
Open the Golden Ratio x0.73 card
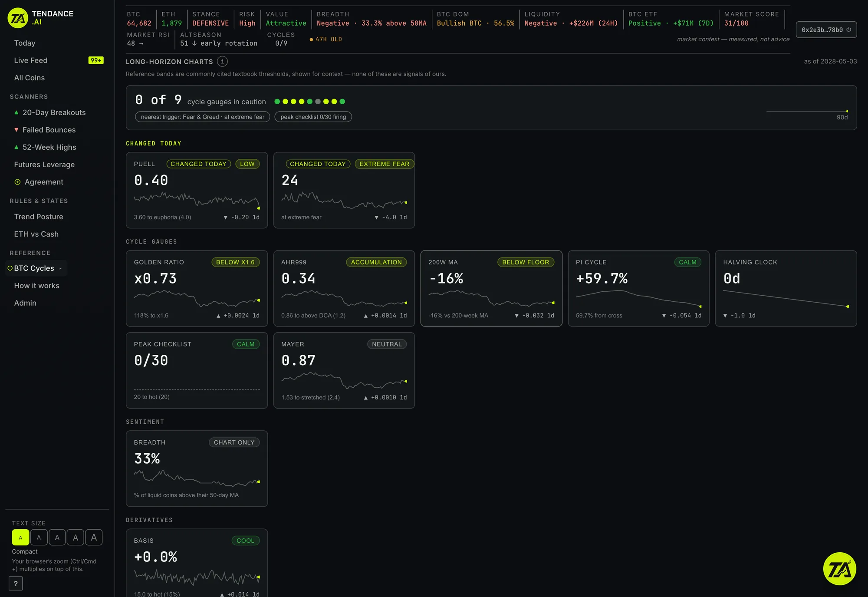coord(197,288)
